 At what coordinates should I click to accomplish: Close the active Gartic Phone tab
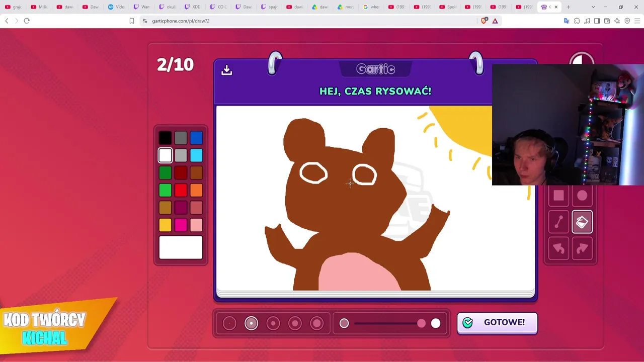556,7
